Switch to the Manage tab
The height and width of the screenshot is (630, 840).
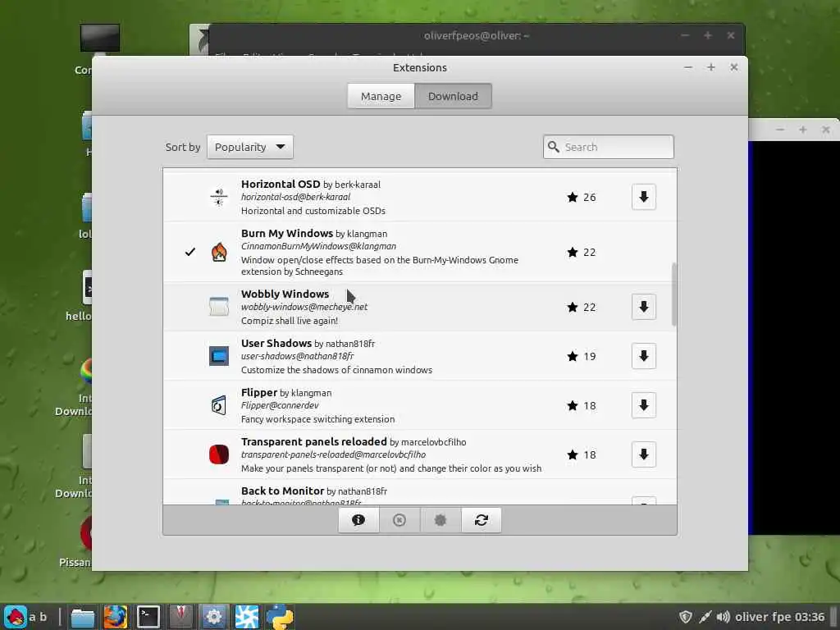381,97
